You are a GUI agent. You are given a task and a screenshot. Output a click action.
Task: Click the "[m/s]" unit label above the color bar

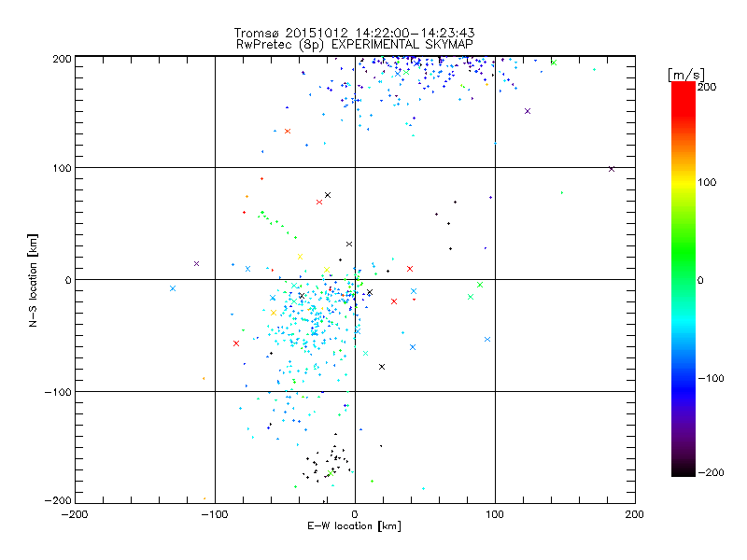[x=686, y=75]
